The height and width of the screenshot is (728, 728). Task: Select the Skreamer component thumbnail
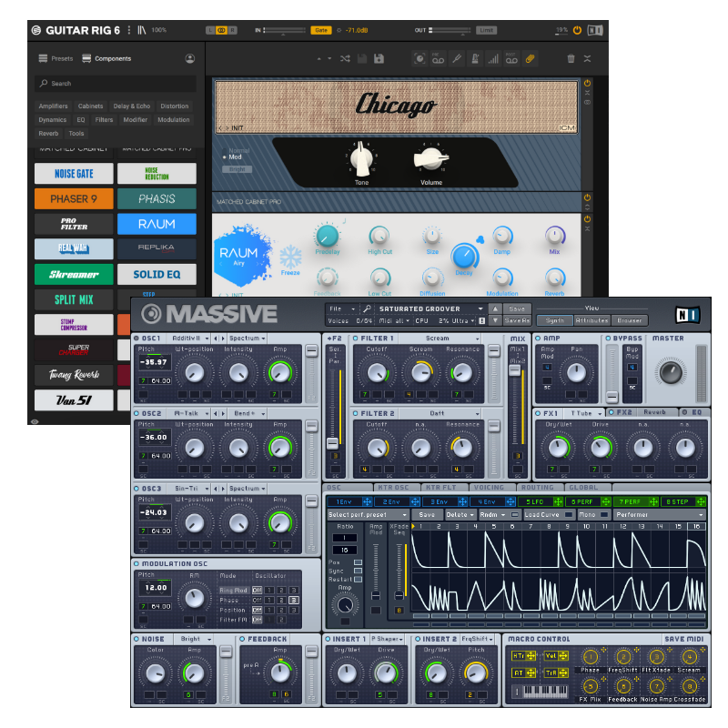74,275
